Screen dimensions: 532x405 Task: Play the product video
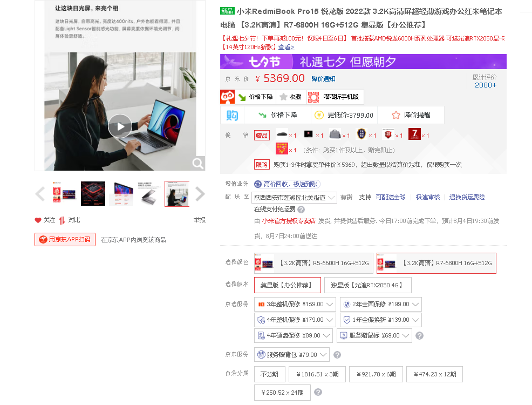pyautogui.click(x=120, y=126)
